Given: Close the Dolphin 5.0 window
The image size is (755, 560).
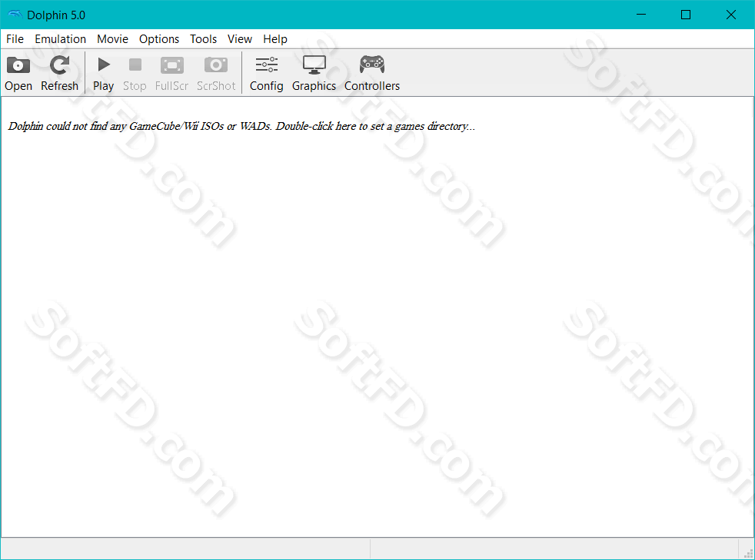Looking at the screenshot, I should click(x=731, y=15).
